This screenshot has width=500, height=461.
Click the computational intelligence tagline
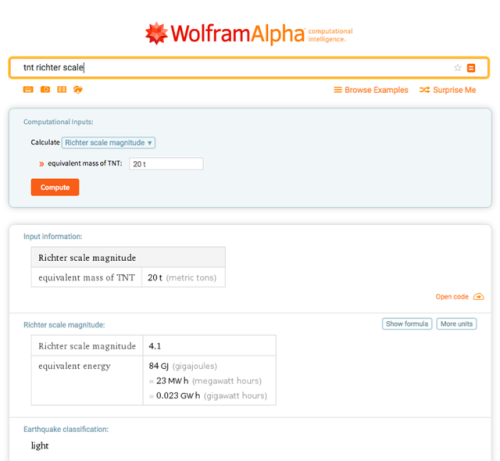pyautogui.click(x=330, y=35)
